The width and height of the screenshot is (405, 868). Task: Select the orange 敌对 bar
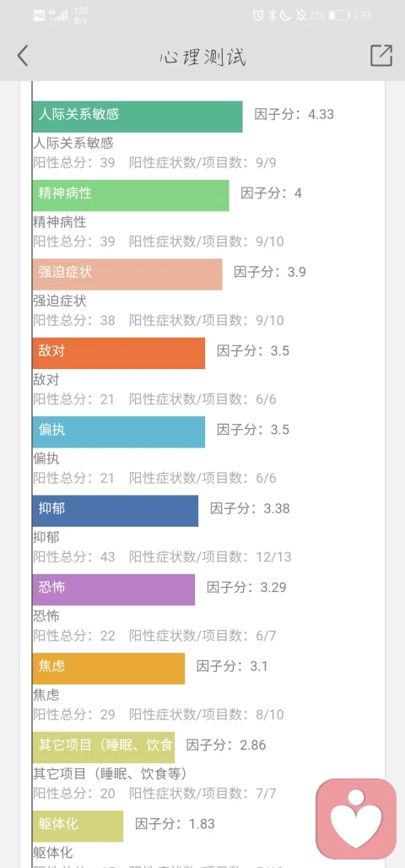[118, 353]
